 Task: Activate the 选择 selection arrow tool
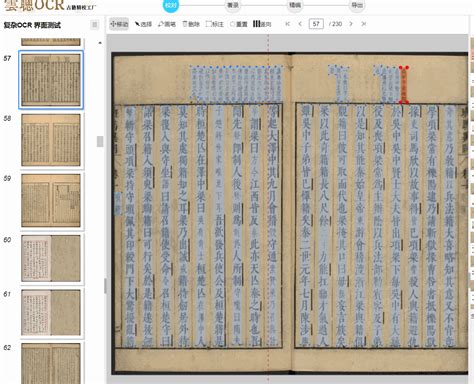click(x=143, y=24)
